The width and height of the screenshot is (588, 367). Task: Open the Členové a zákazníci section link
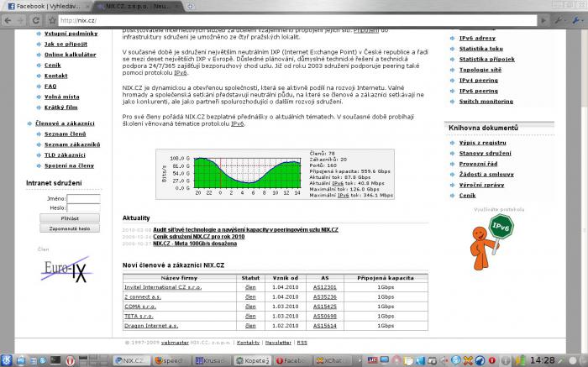(x=65, y=123)
